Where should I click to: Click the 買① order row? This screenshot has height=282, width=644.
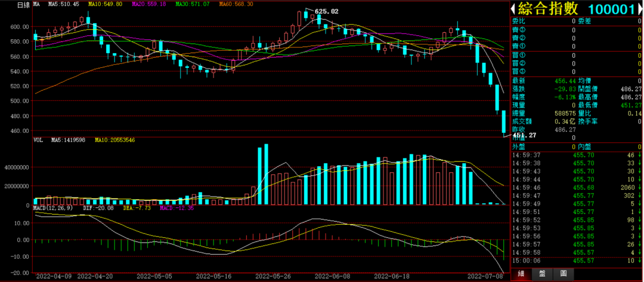coord(577,55)
